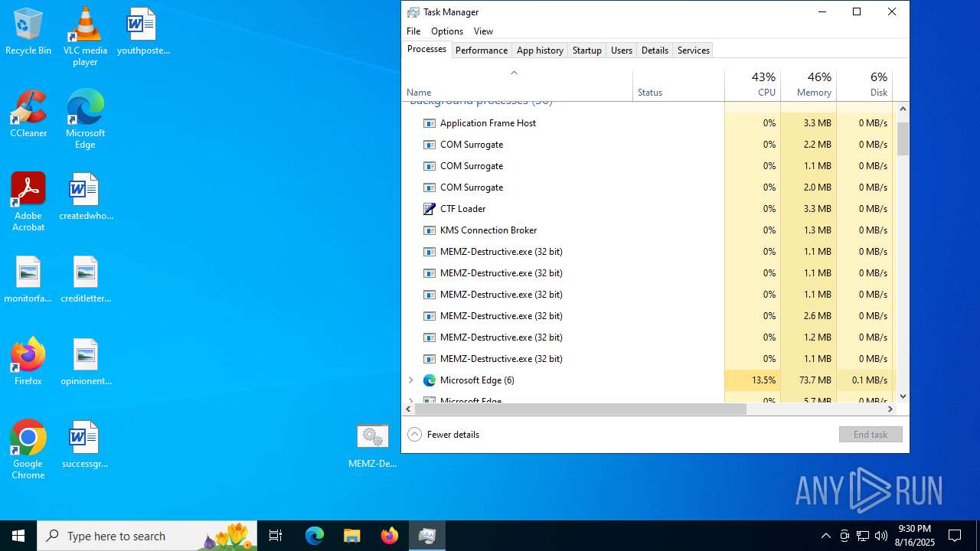Open VLC media player desktop icon
The image size is (980, 551).
pos(85,36)
